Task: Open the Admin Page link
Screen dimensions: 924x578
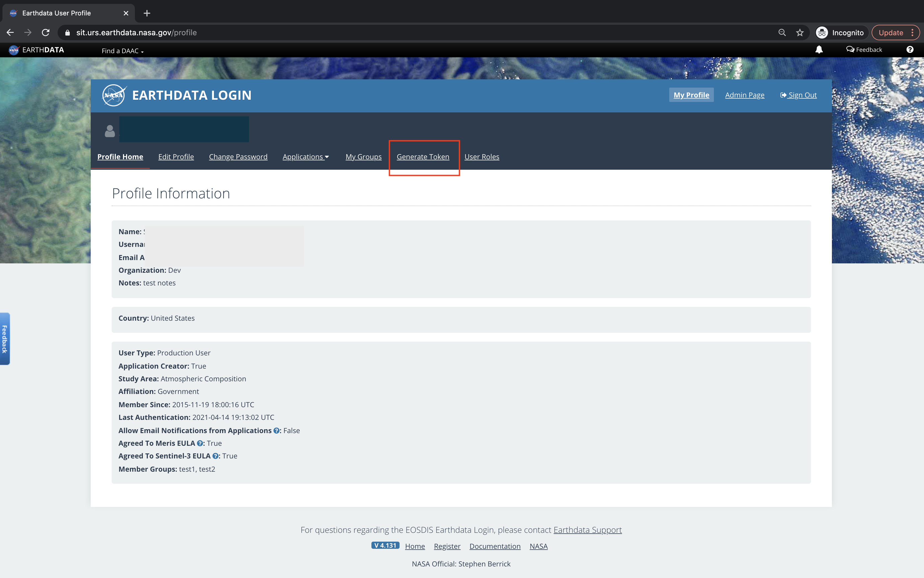Action: pos(744,95)
